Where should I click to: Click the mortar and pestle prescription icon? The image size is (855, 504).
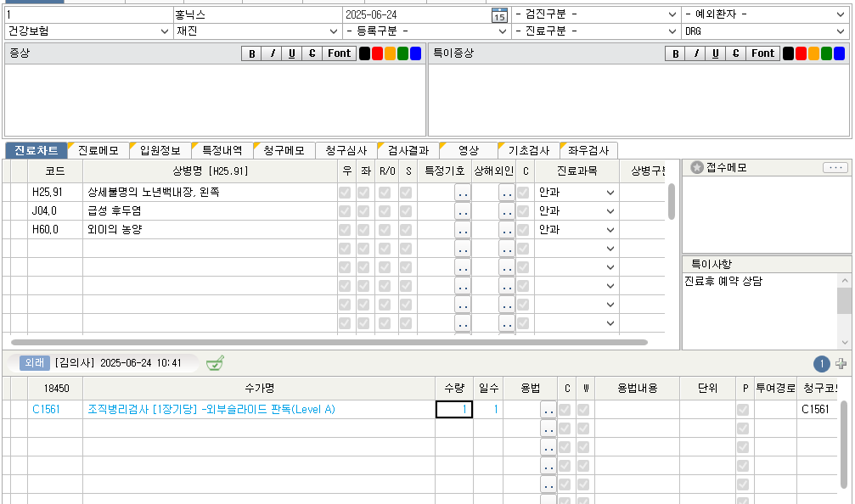coord(215,363)
